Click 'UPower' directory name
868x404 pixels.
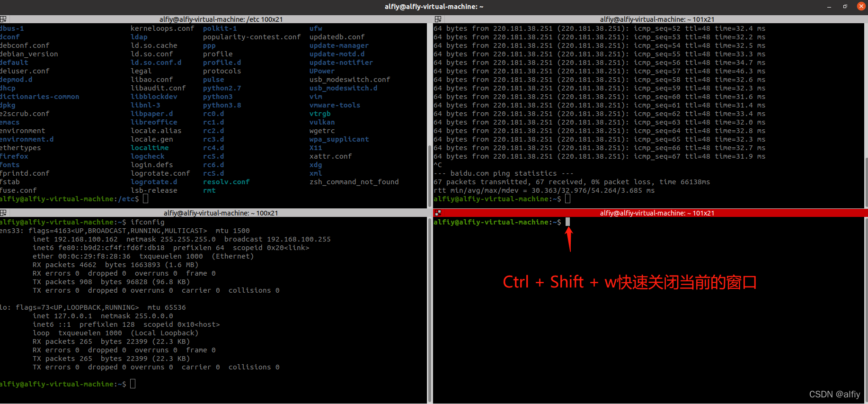[x=322, y=71]
